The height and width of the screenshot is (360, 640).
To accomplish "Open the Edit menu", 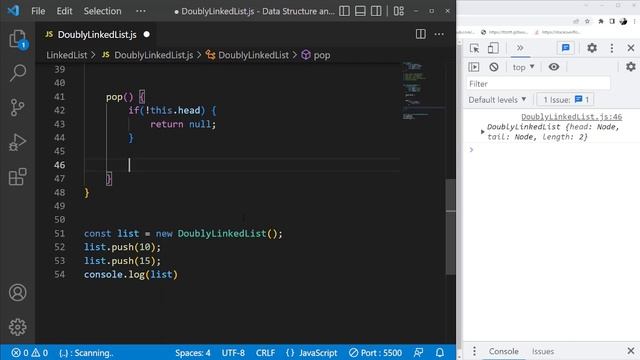I will pyautogui.click(x=64, y=11).
